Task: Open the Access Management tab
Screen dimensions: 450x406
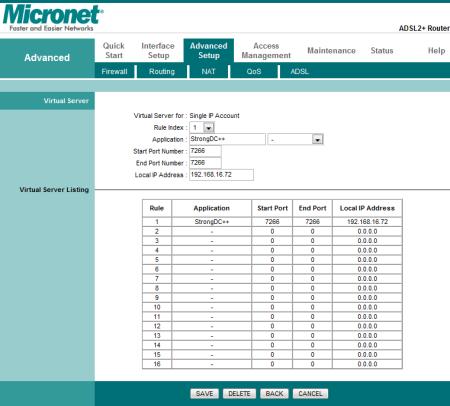Action: [266, 51]
